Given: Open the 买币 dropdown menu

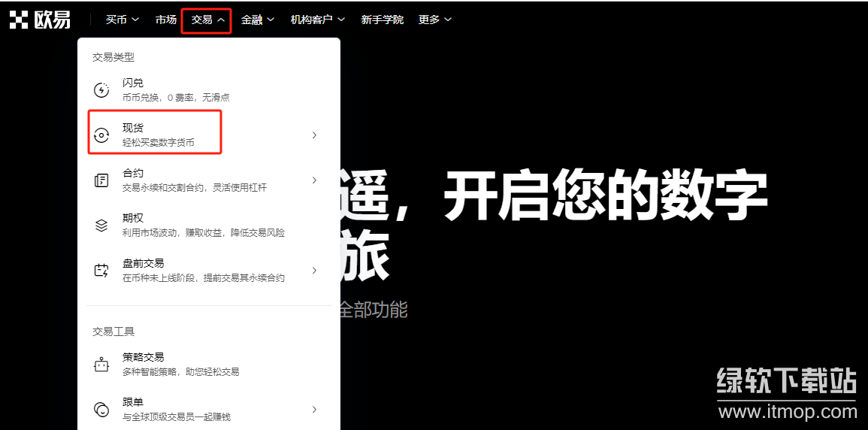Looking at the screenshot, I should (x=122, y=20).
